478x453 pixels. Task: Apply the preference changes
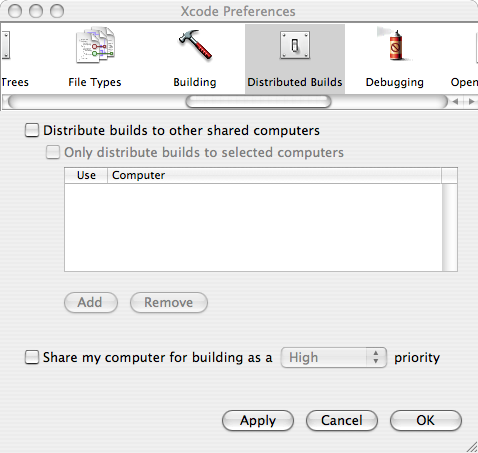tap(258, 420)
